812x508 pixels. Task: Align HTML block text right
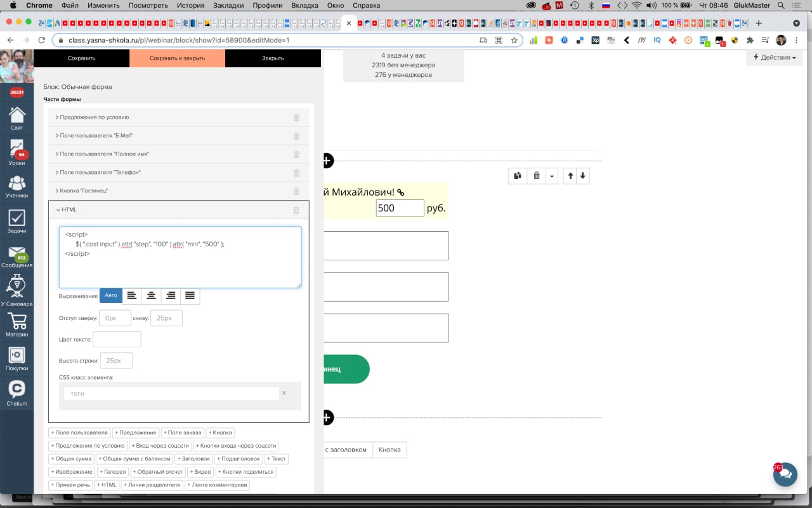(x=171, y=295)
